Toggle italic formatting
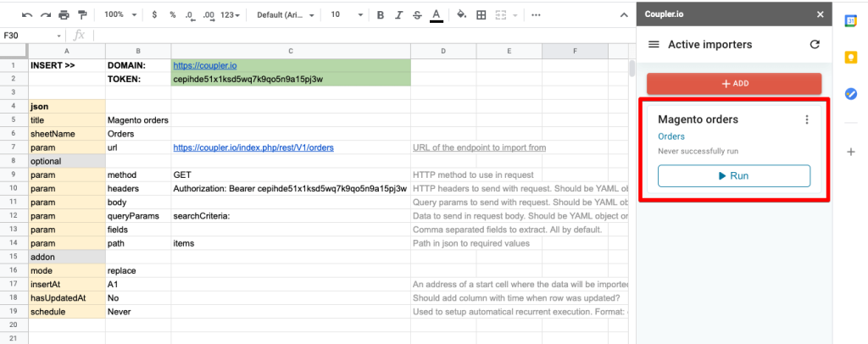The image size is (868, 344). (399, 15)
